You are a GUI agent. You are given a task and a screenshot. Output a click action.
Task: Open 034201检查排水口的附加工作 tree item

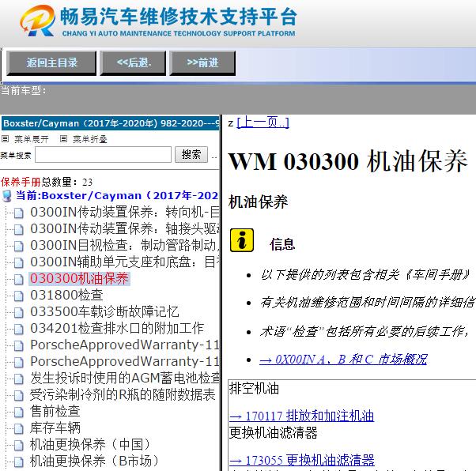click(x=117, y=328)
